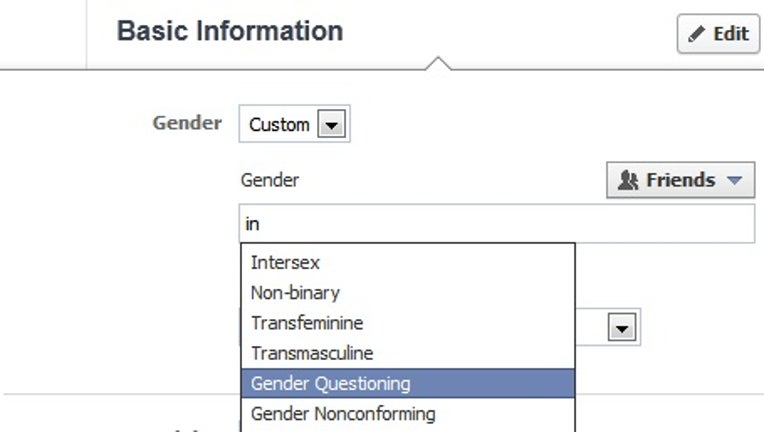
Task: Click the pencil icon on Edit button
Action: (696, 34)
